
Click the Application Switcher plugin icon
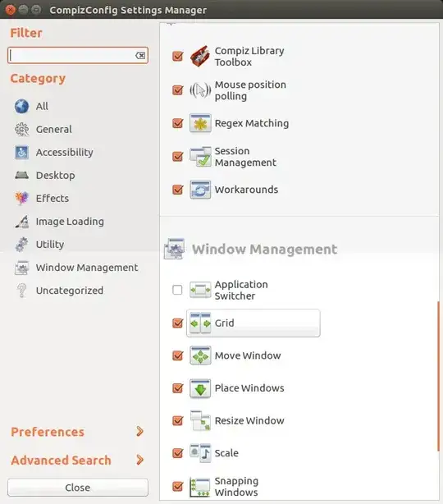[x=200, y=290]
